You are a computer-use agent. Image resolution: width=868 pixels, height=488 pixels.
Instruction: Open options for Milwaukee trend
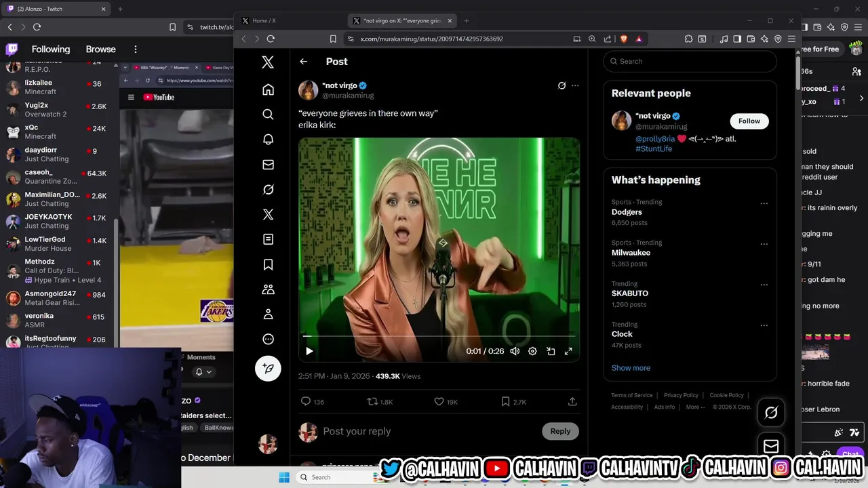764,244
